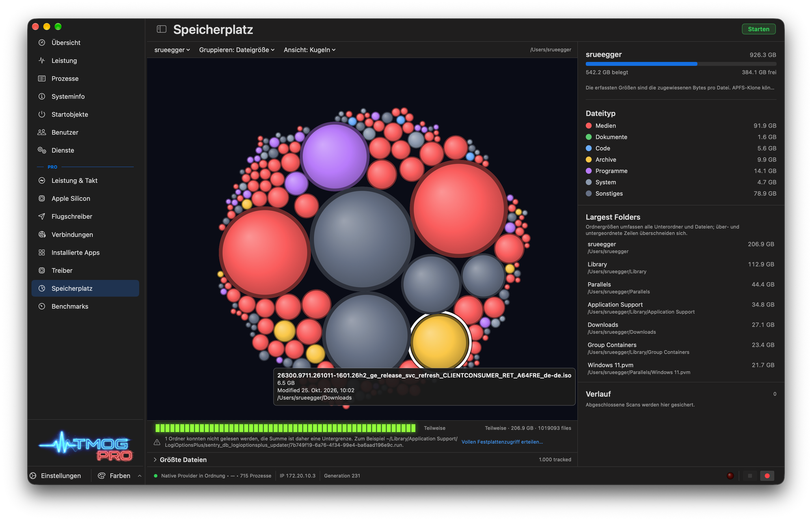Click the Farben palette icon
Viewport: 812px width, 521px height.
click(x=102, y=476)
